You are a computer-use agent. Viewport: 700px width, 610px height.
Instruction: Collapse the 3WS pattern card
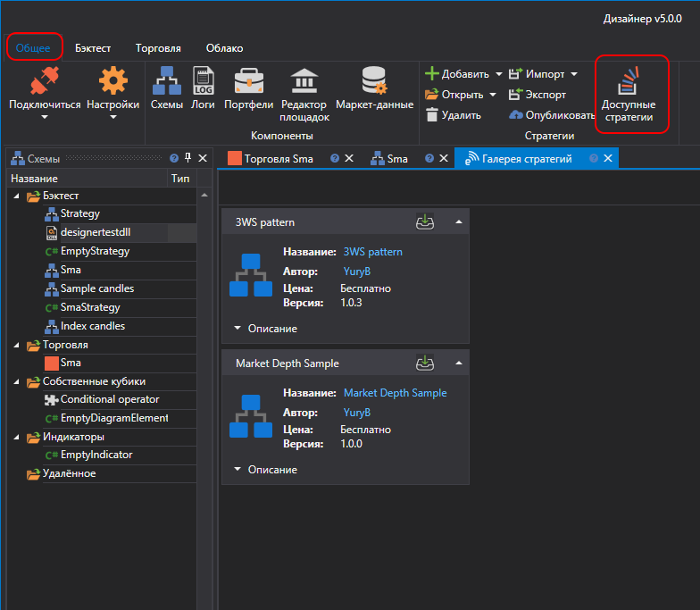tap(459, 221)
